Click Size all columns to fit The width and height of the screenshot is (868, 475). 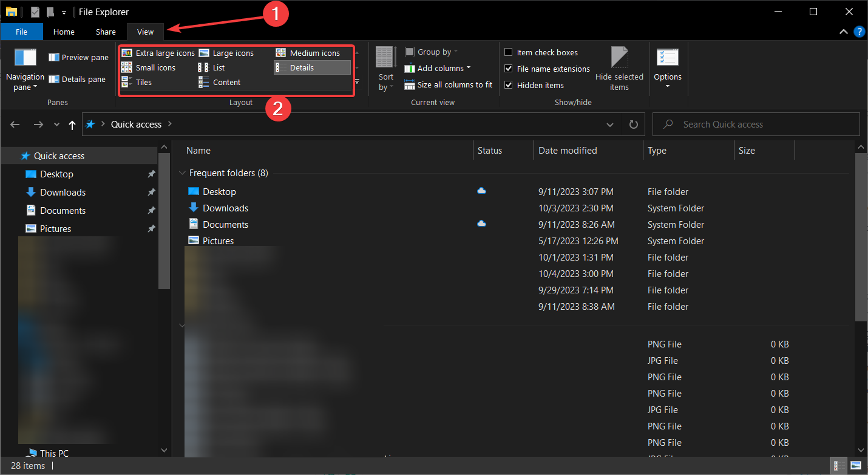[x=449, y=85]
